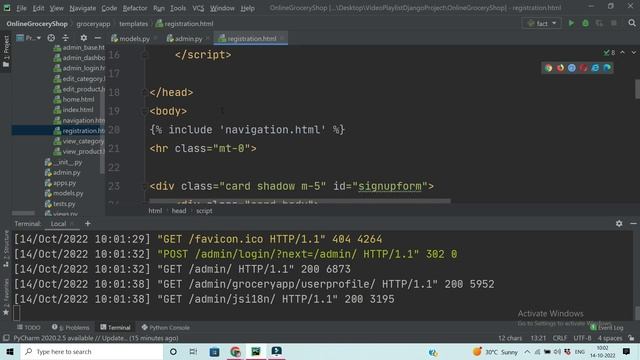
Task: Click the locate opened file target icon
Action: pos(51,38)
